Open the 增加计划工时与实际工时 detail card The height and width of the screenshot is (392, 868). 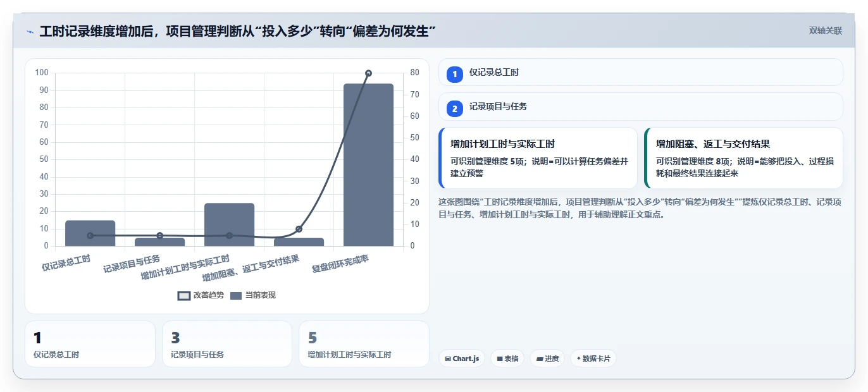point(538,158)
